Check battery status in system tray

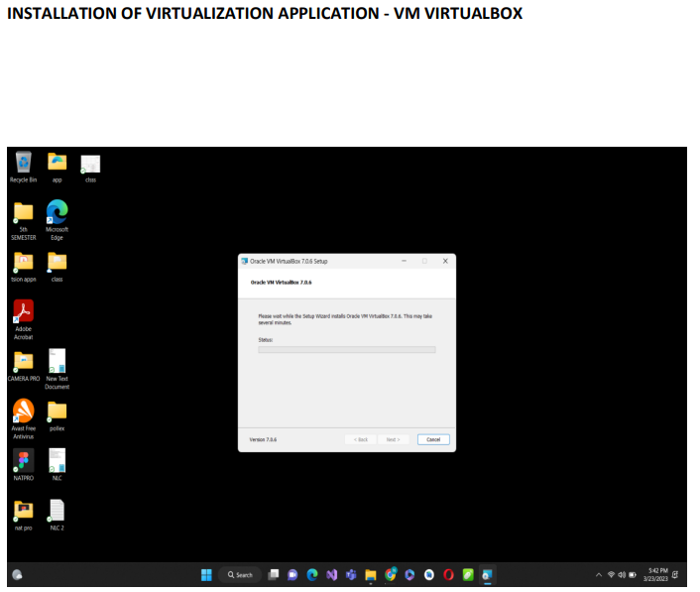pyautogui.click(x=633, y=575)
